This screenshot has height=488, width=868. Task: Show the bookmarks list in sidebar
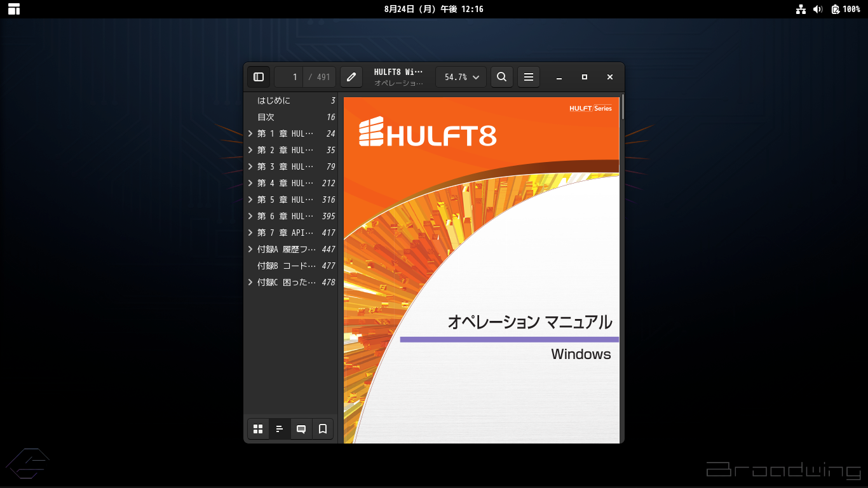click(323, 429)
